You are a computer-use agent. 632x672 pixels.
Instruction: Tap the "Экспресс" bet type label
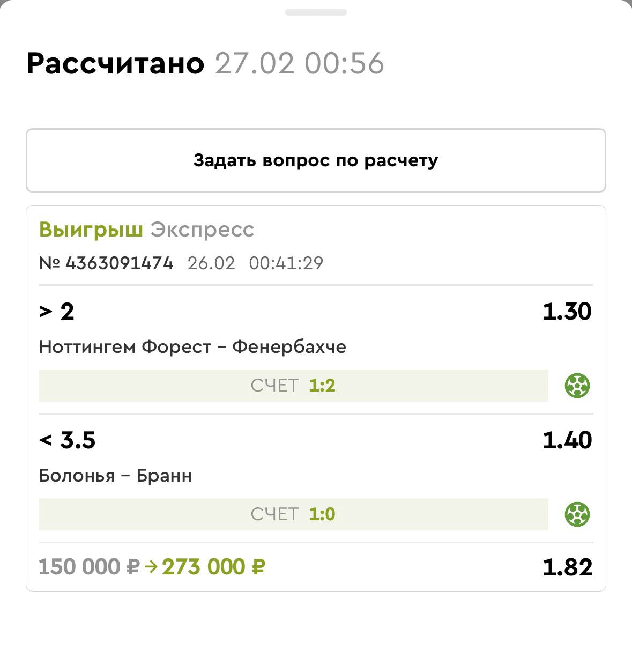(202, 230)
